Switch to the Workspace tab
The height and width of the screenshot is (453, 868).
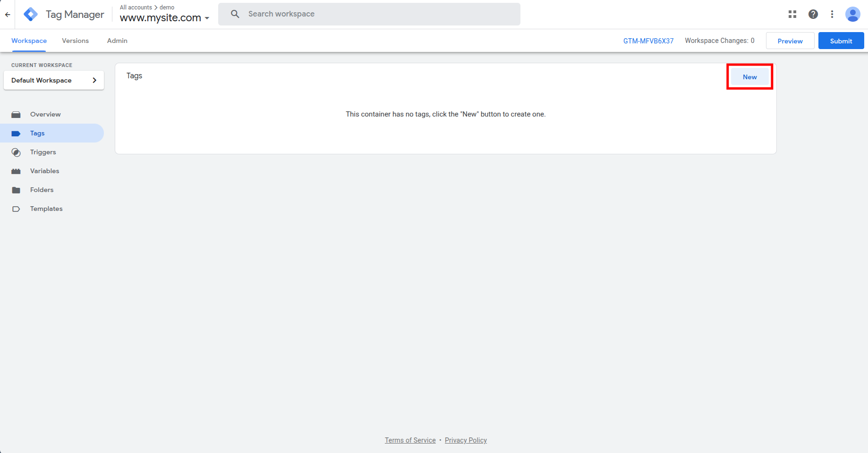(x=29, y=41)
